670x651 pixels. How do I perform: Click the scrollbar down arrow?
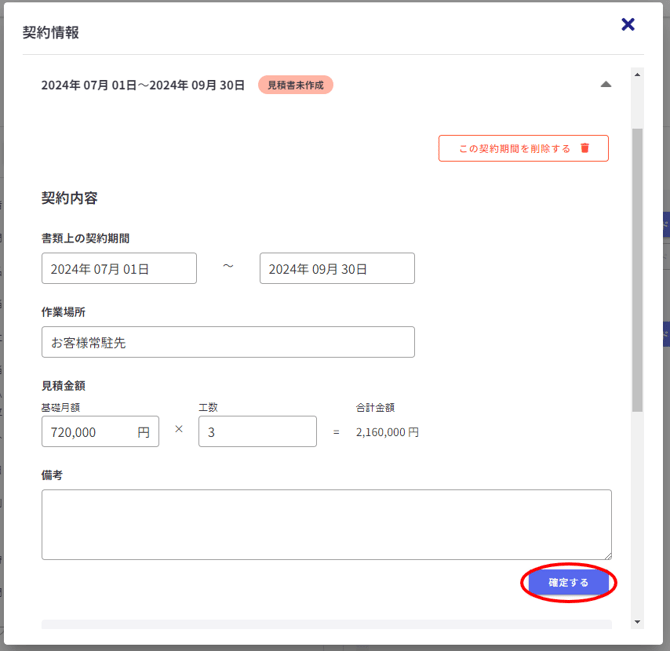pos(638,622)
